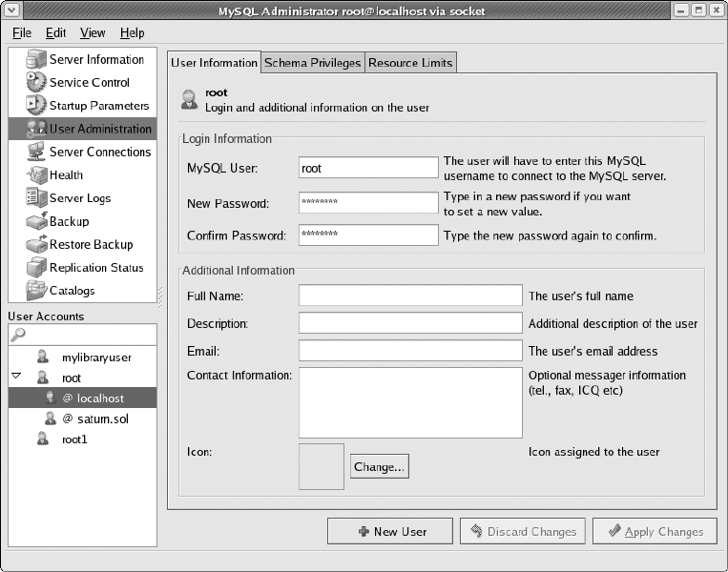This screenshot has height=572, width=728.
Task: Select Server Connections in the sidebar
Action: 100,152
